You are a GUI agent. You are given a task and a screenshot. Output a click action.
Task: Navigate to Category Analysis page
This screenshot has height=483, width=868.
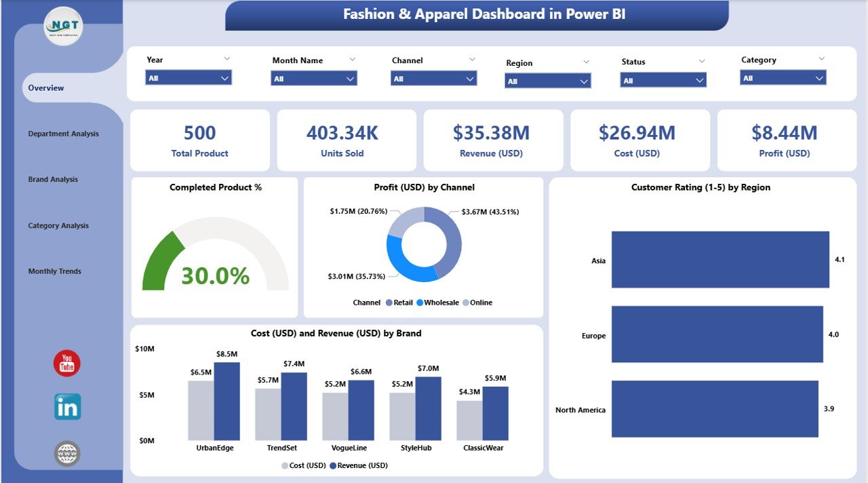click(58, 226)
